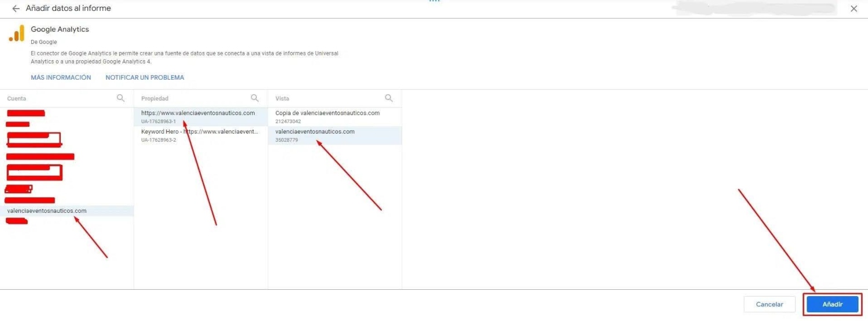Click NOTIFICAR UN PROBLEMA link

tap(145, 78)
